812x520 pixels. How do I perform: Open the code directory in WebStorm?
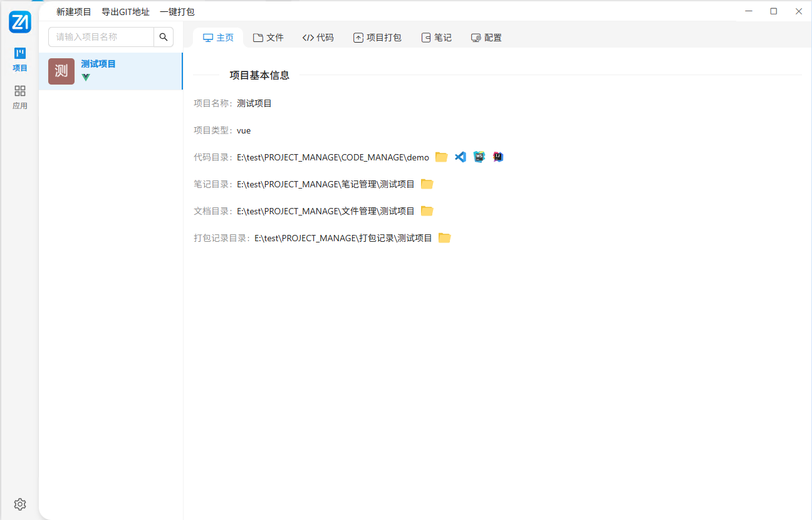click(x=479, y=157)
